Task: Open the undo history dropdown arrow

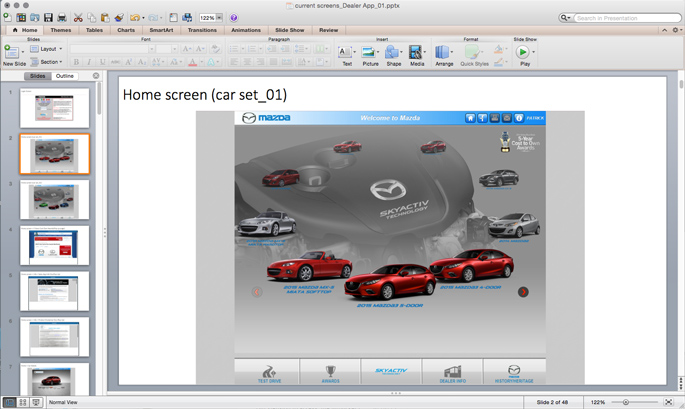Action: (143, 18)
